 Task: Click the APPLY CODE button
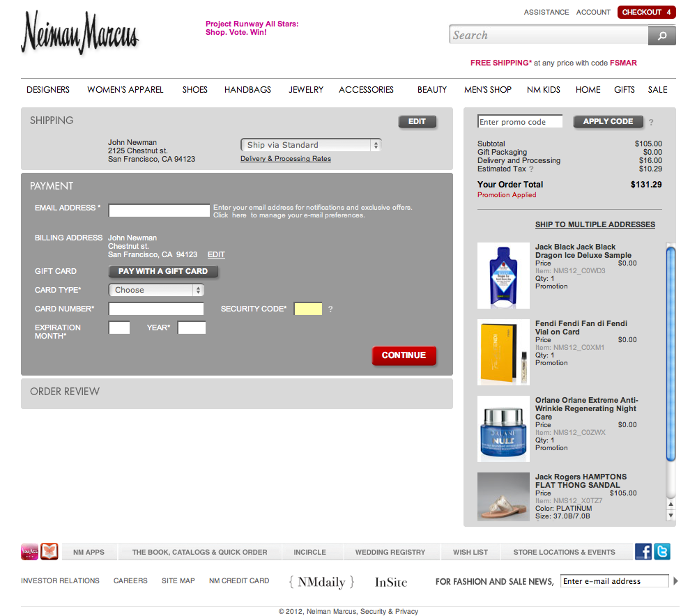[x=608, y=121]
